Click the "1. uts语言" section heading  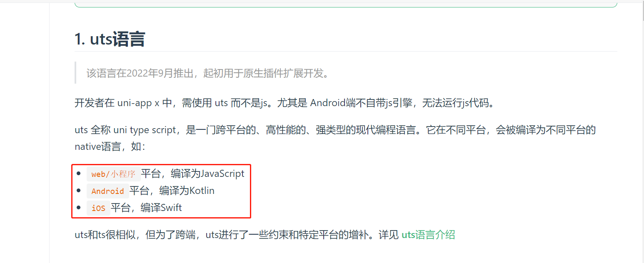click(x=110, y=39)
